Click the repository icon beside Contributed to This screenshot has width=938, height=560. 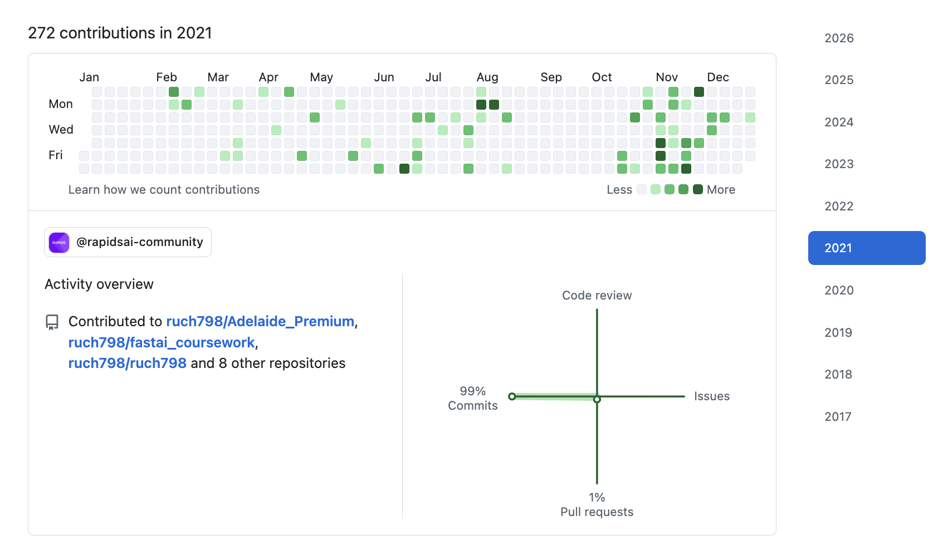point(52,322)
